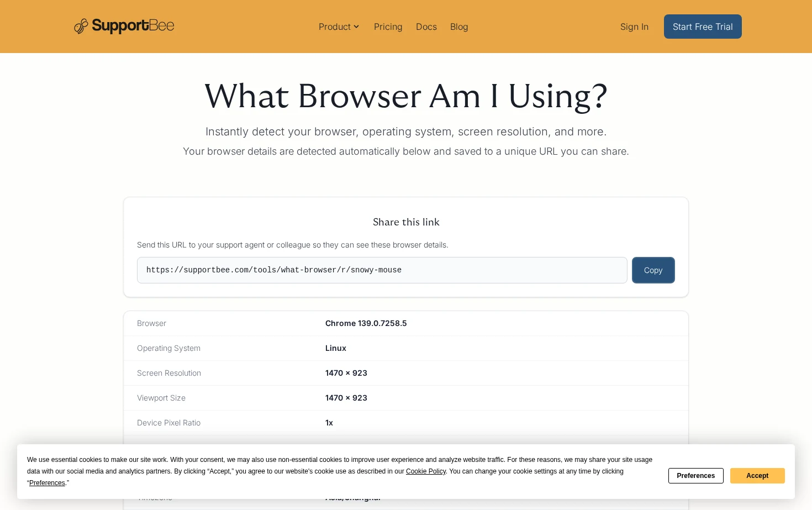
Task: Click Sign In link
Action: 634,27
